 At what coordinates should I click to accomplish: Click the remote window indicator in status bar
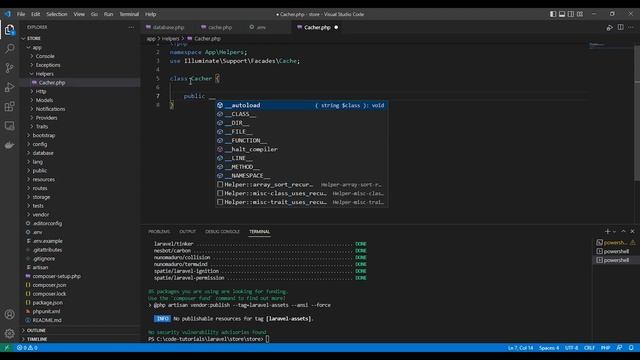pyautogui.click(x=7, y=348)
